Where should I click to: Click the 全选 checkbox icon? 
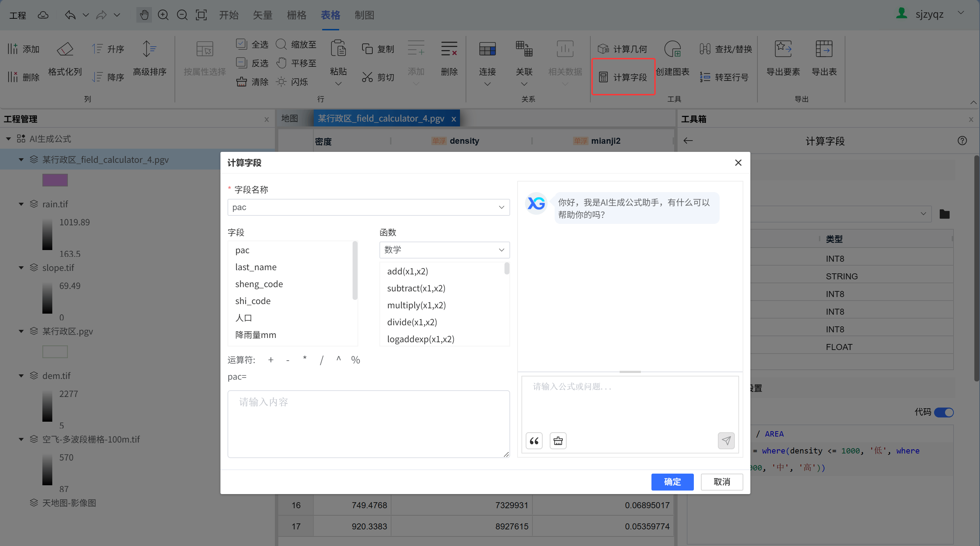tap(241, 44)
